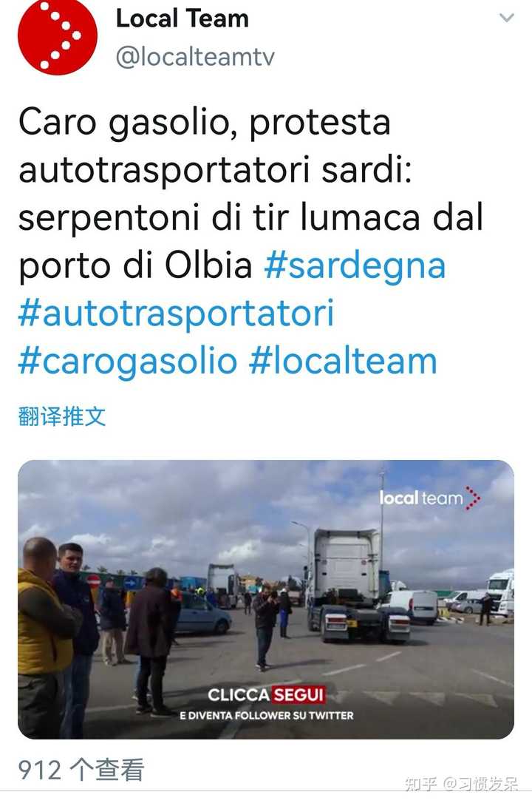The height and width of the screenshot is (806, 532).
Task: Open the Local Team display name
Action: pyautogui.click(x=183, y=19)
